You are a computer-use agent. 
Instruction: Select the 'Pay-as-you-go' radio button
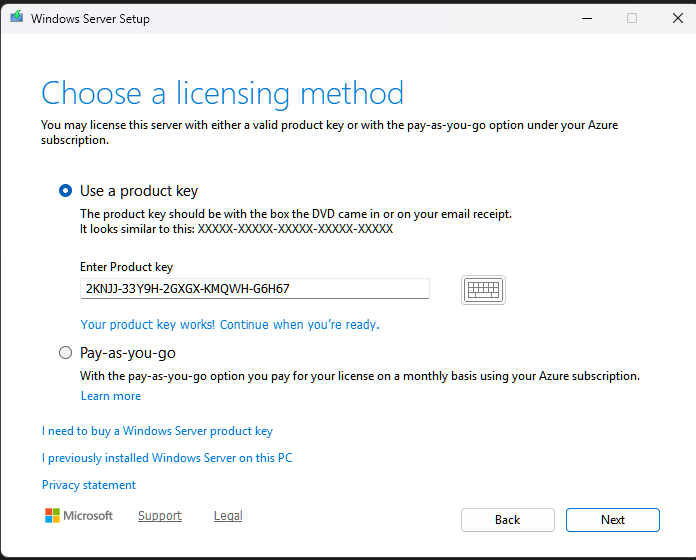66,353
